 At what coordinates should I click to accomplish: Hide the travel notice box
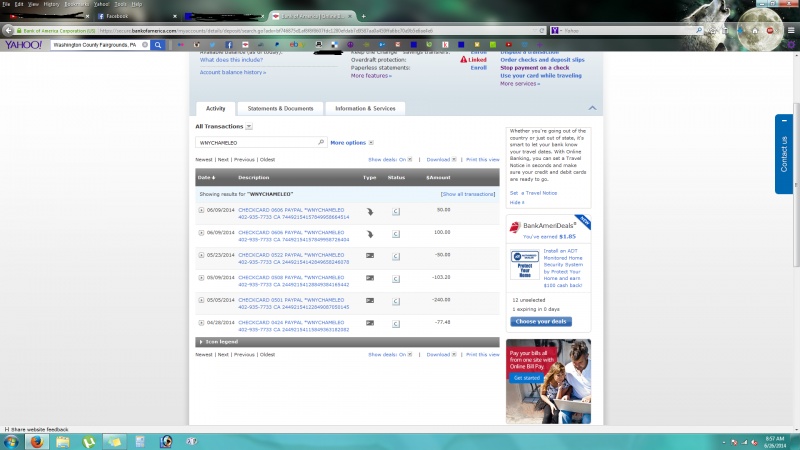point(517,203)
